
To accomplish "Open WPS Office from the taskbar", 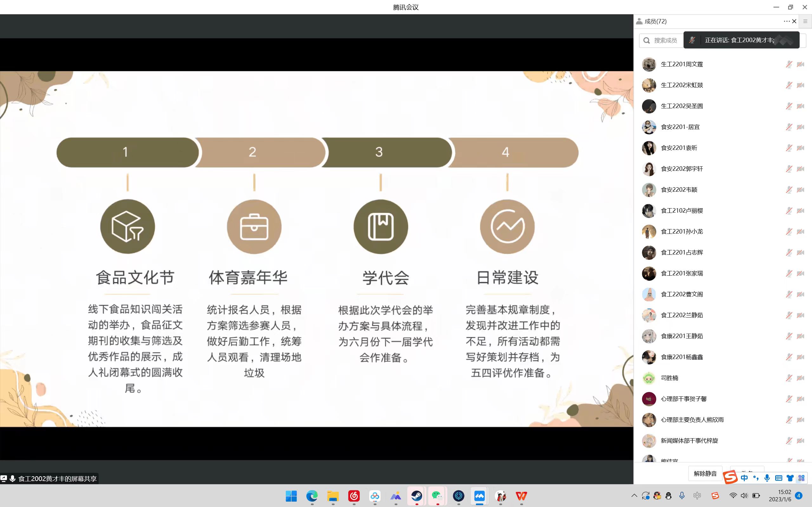I will pyautogui.click(x=521, y=496).
